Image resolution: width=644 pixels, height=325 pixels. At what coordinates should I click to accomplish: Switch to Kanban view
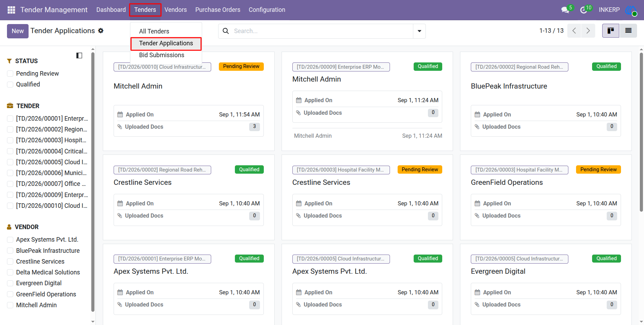pos(611,31)
